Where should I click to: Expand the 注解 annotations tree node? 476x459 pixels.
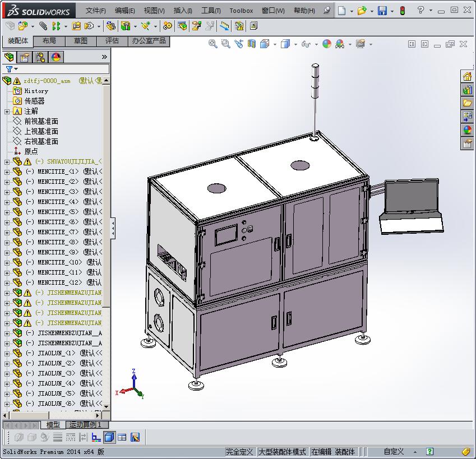[7, 112]
